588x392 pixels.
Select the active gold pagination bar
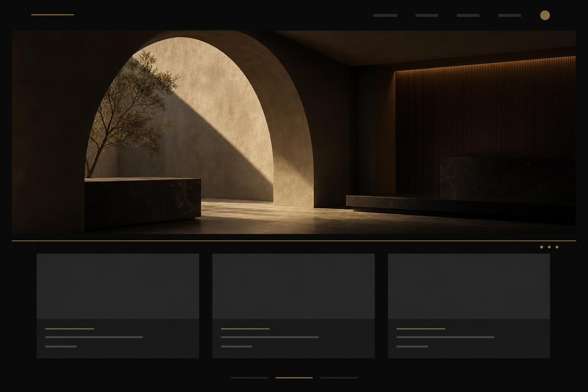[294, 378]
